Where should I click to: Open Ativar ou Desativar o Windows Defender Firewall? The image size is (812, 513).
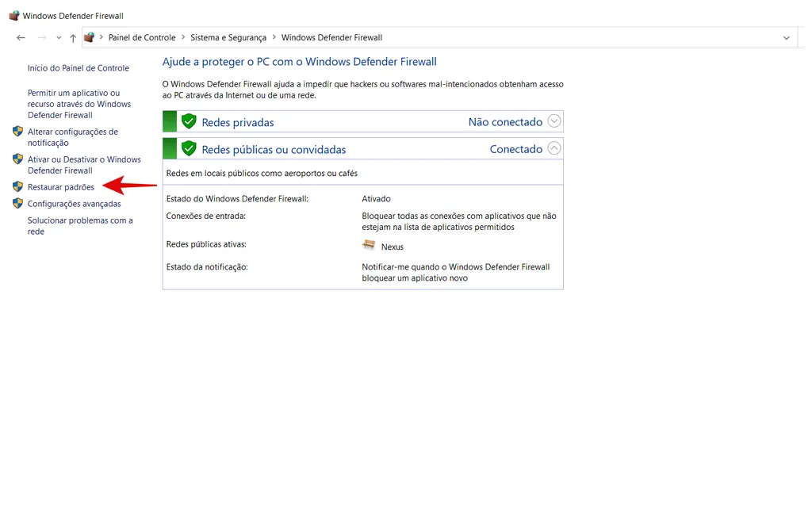[x=84, y=165]
